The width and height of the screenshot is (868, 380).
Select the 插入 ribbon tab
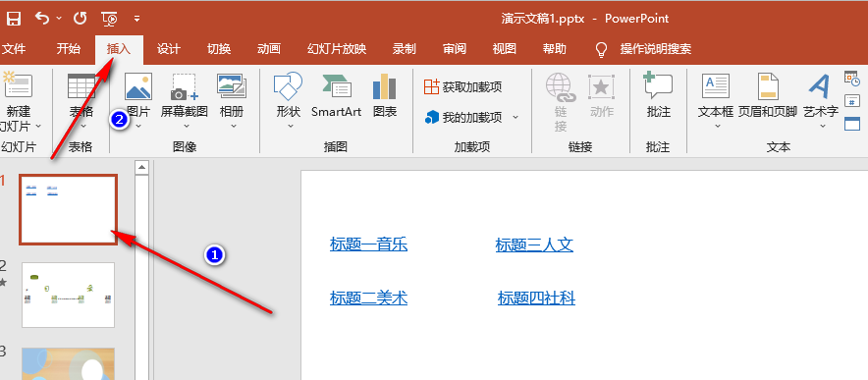coord(119,49)
